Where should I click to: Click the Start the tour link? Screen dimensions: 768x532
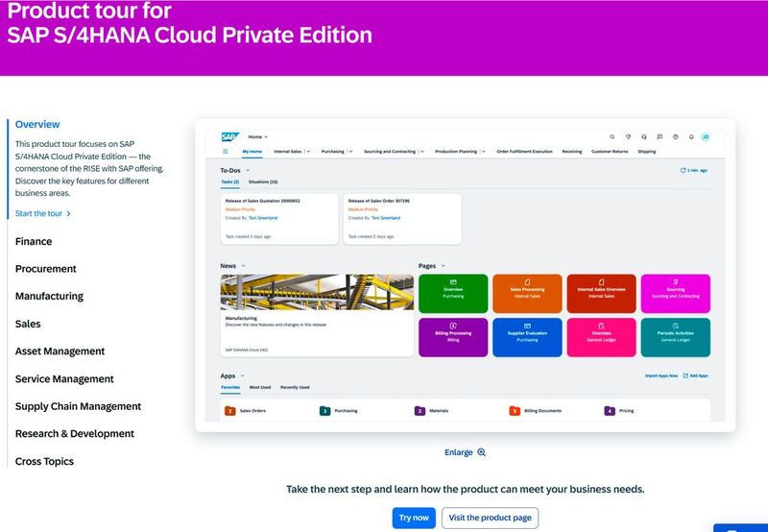click(x=43, y=213)
